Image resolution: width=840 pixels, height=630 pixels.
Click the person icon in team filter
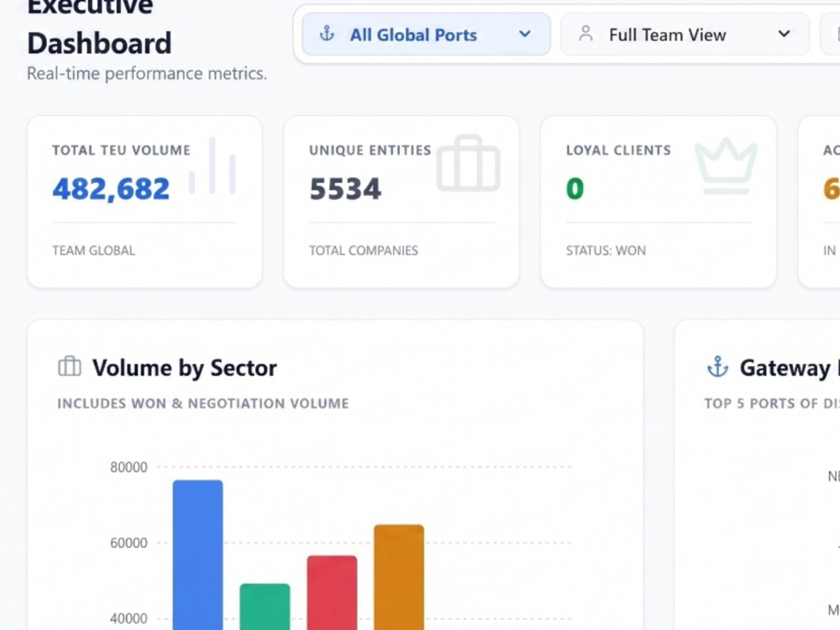(x=585, y=34)
